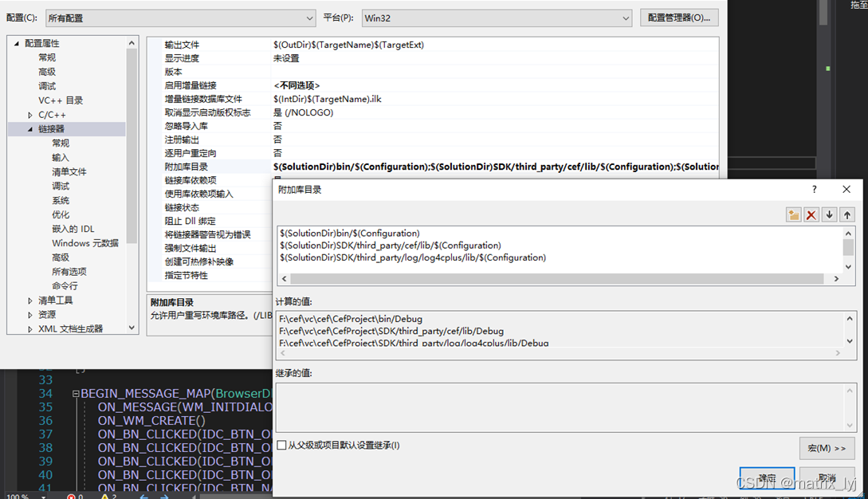868x499 pixels.
Task: Tick 从父级或项目默认设置继承 checkbox
Action: [x=282, y=446]
